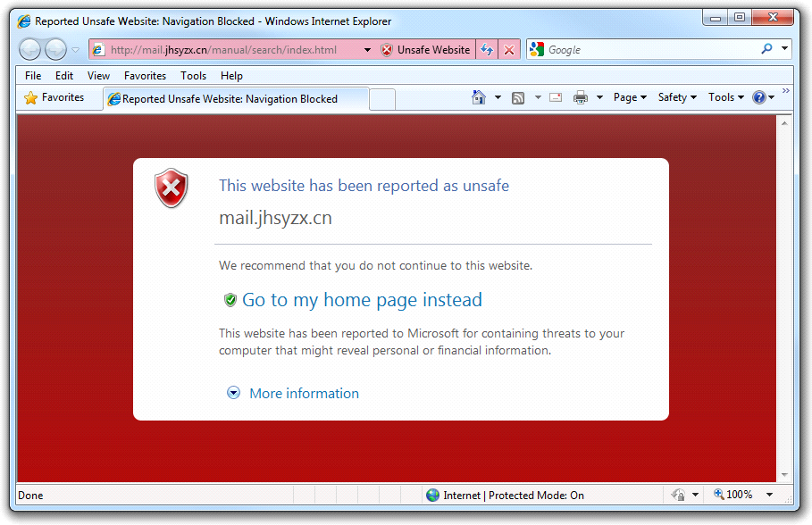Open the Page command menu
This screenshot has width=812, height=525.
(630, 97)
